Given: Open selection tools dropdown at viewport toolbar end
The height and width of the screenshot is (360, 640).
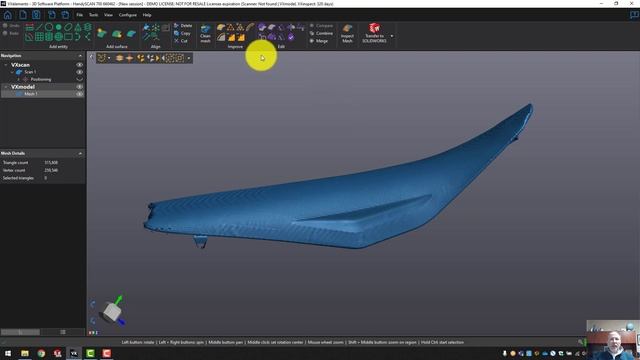Looking at the screenshot, I should coord(189,58).
